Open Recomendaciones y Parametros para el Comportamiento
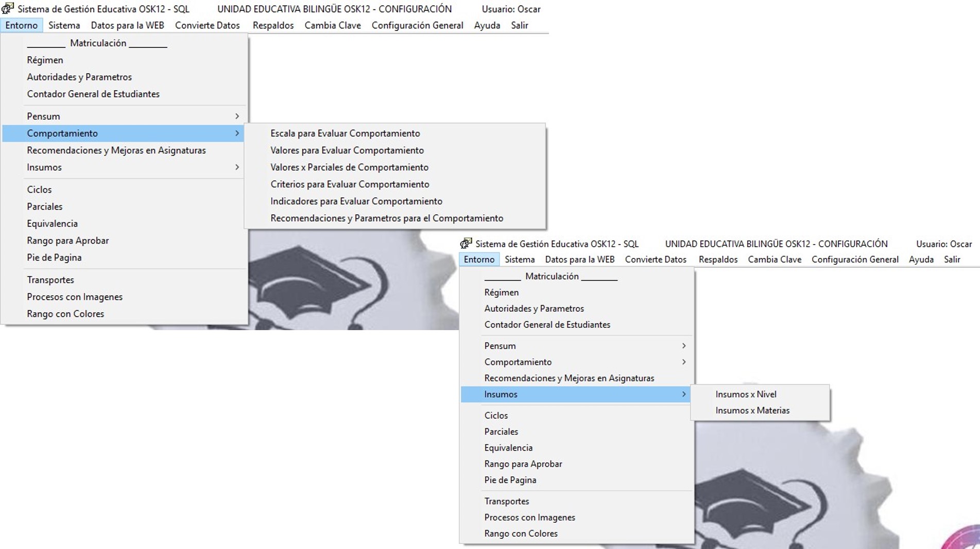The height and width of the screenshot is (549, 980). 387,218
